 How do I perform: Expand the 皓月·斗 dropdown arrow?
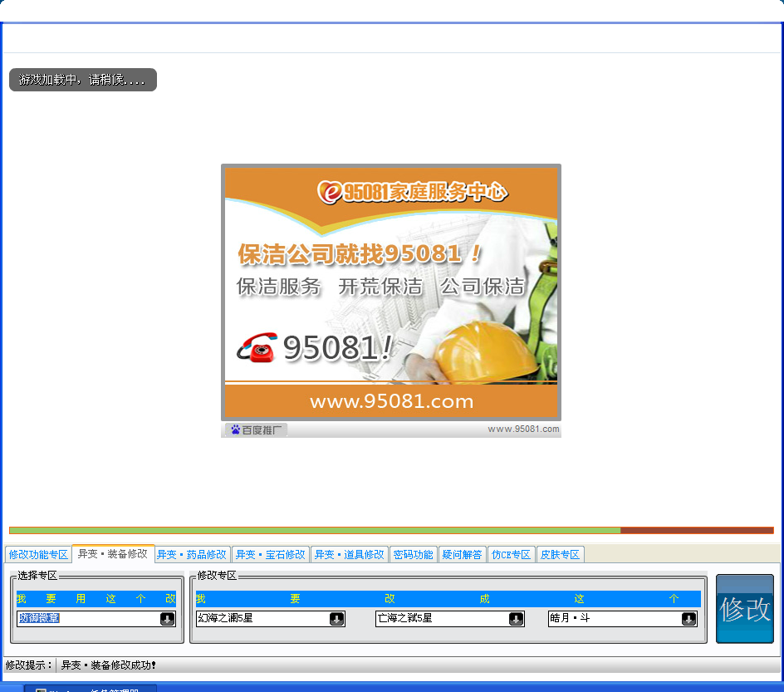[689, 619]
